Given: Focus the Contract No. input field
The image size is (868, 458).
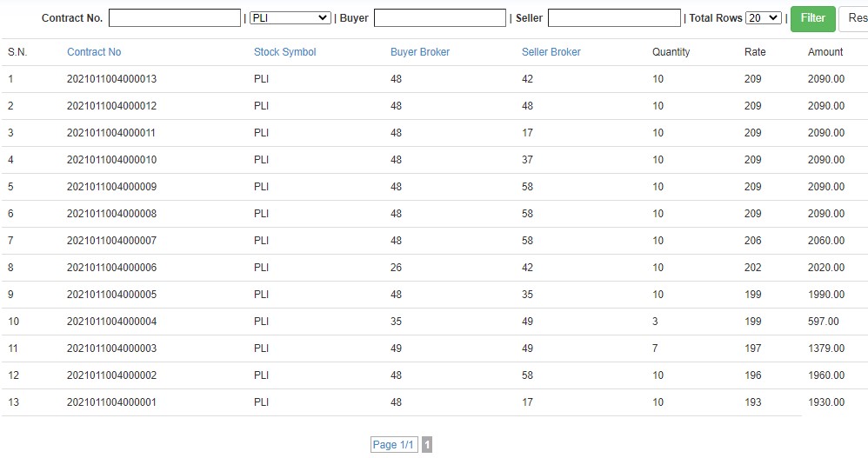Looking at the screenshot, I should [175, 18].
